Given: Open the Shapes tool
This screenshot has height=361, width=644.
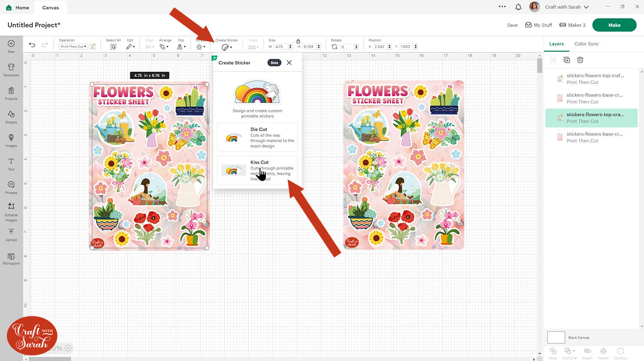Looking at the screenshot, I should [11, 117].
